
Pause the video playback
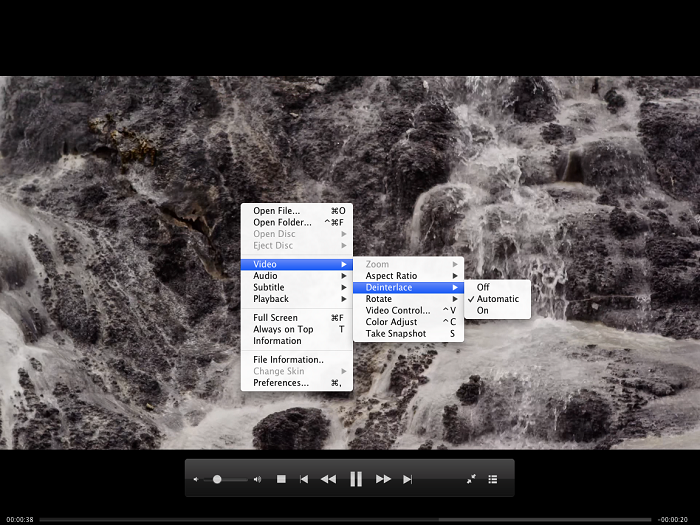[x=355, y=479]
